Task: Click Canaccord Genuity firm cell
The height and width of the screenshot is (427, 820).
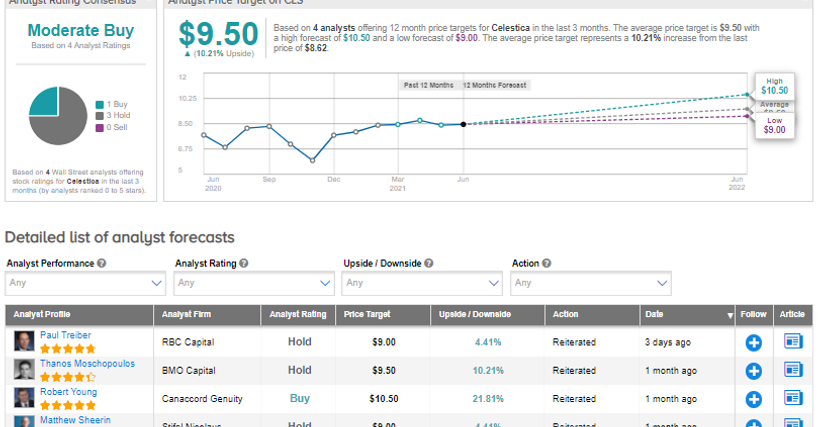Action: tap(202, 399)
